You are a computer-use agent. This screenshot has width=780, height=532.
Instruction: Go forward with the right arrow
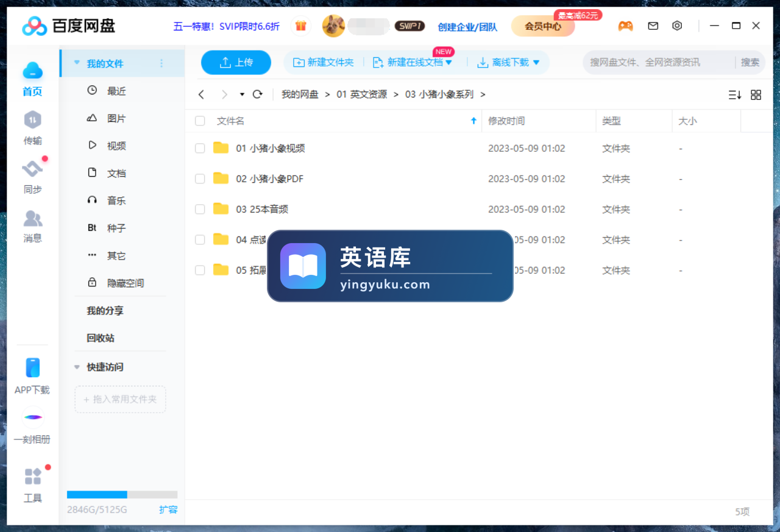(224, 94)
